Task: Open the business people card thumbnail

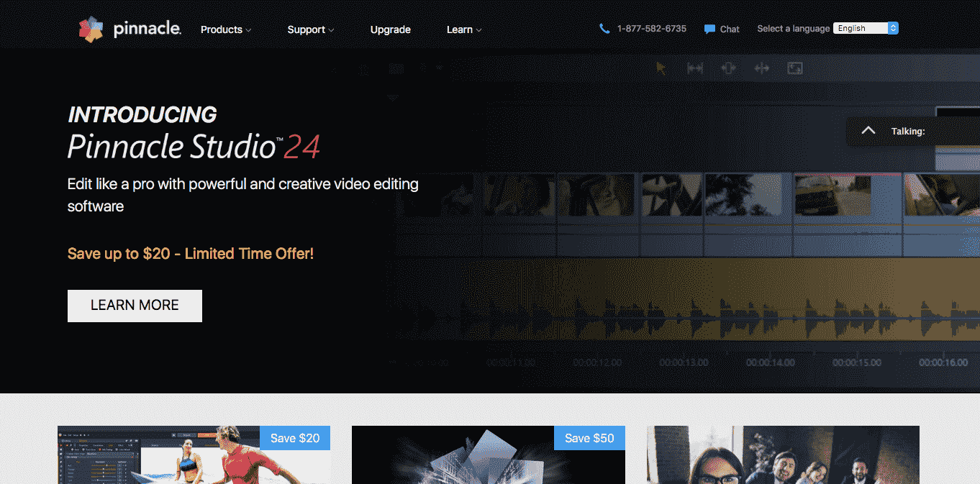Action: click(x=783, y=455)
